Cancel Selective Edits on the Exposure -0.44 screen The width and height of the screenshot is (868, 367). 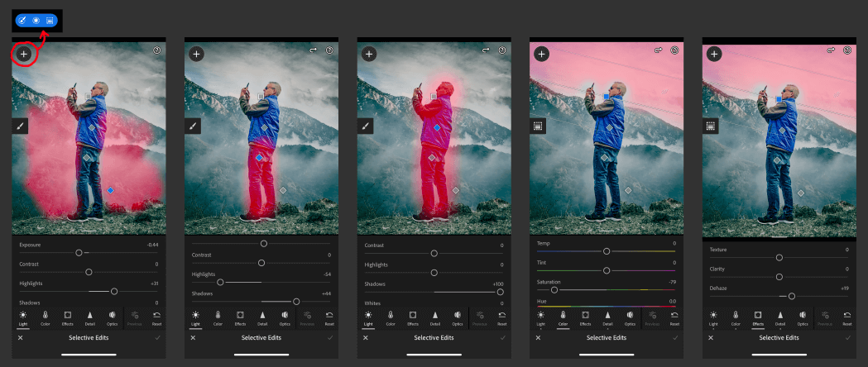[x=20, y=337]
